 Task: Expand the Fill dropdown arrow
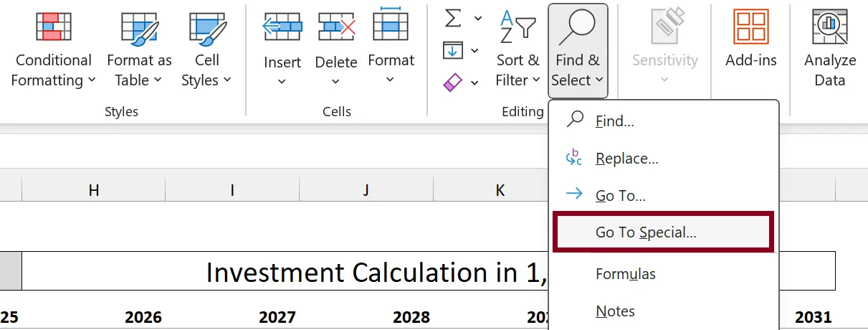[474, 50]
